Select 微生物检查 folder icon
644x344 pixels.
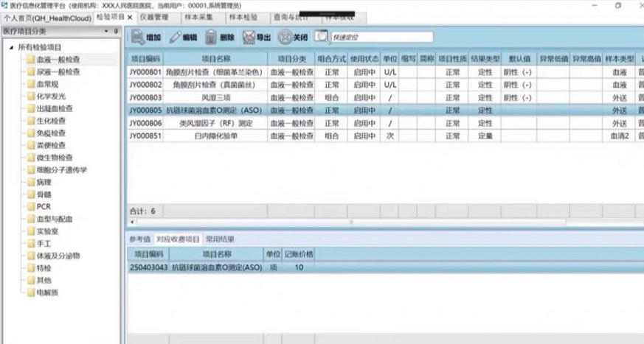31,158
